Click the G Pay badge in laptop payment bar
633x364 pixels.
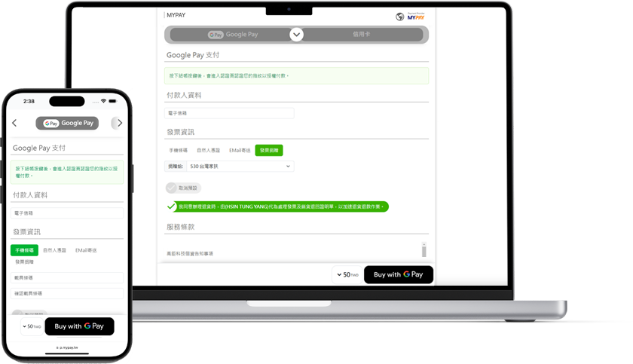pos(216,35)
